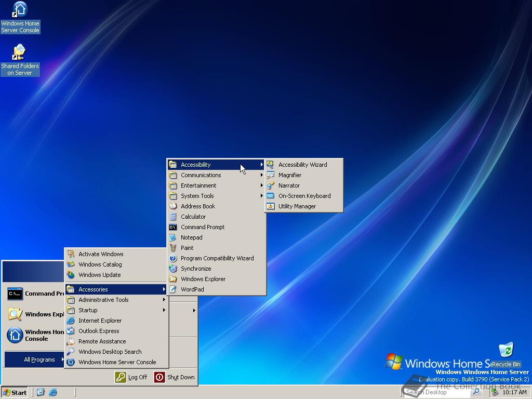Screen dimensions: 532x399
Task: Click the system tray network icon
Action: click(x=495, y=392)
